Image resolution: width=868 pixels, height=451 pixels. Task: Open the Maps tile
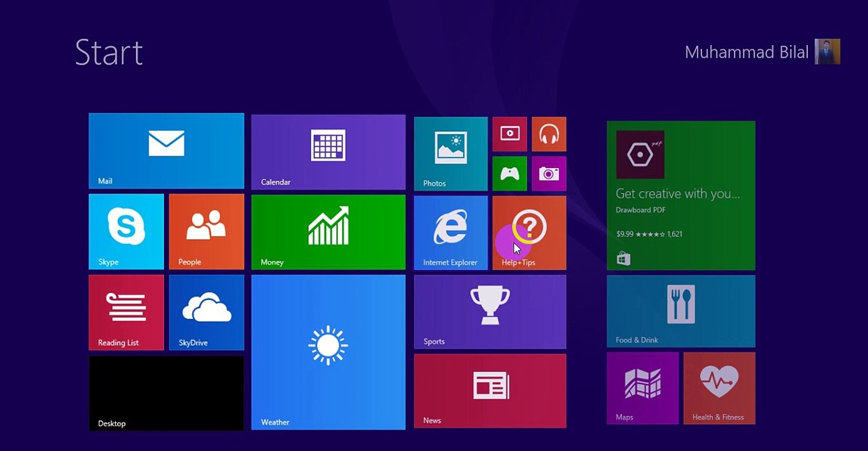coord(643,388)
